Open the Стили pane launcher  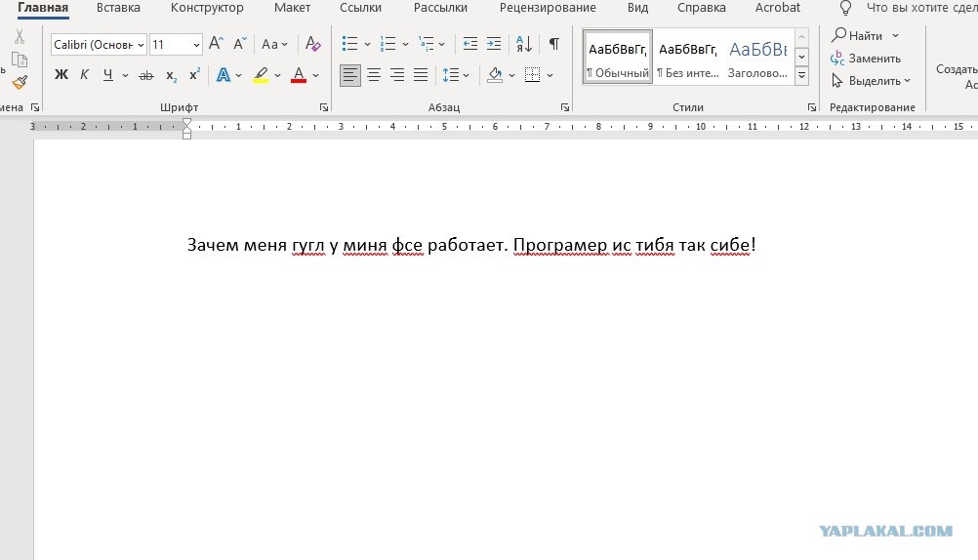(x=812, y=107)
